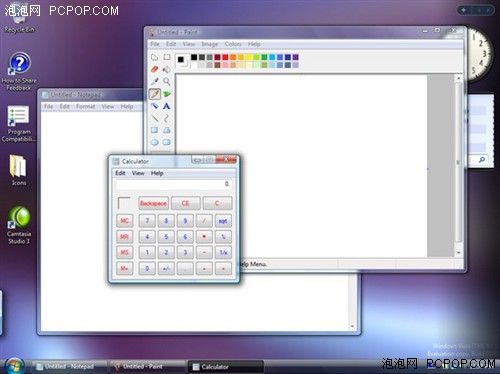
Task: Click the +/- sign change button
Action: pos(166,268)
